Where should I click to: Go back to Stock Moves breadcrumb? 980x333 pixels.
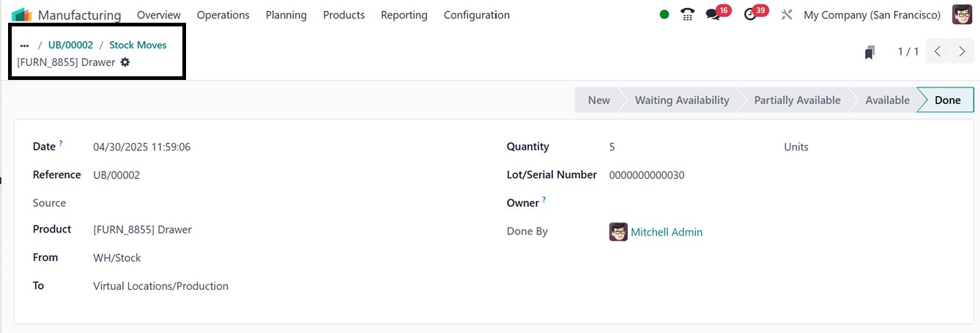click(138, 45)
